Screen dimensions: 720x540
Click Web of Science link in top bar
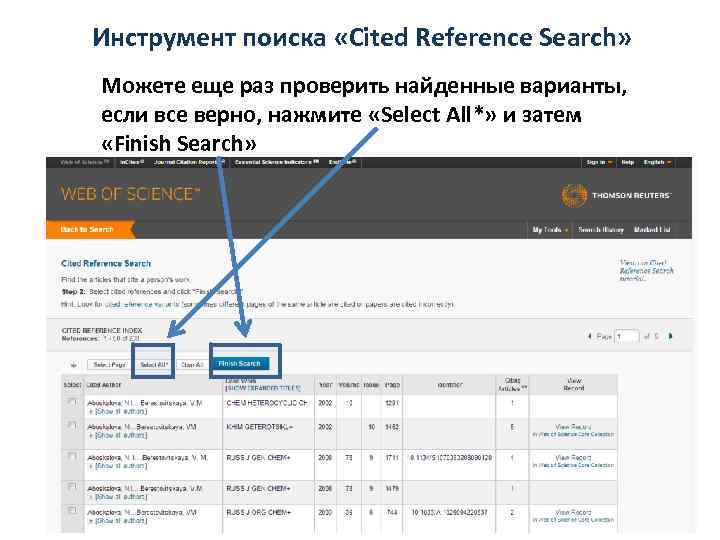click(85, 163)
